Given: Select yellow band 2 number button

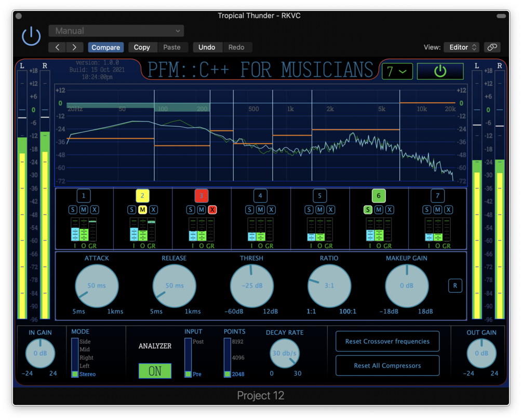Looking at the screenshot, I should tap(142, 196).
